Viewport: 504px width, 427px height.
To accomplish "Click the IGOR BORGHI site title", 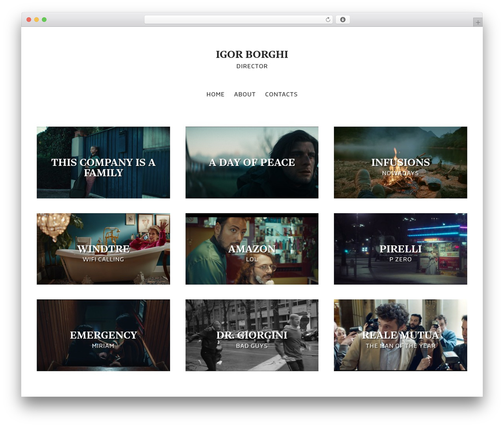I will pyautogui.click(x=252, y=54).
